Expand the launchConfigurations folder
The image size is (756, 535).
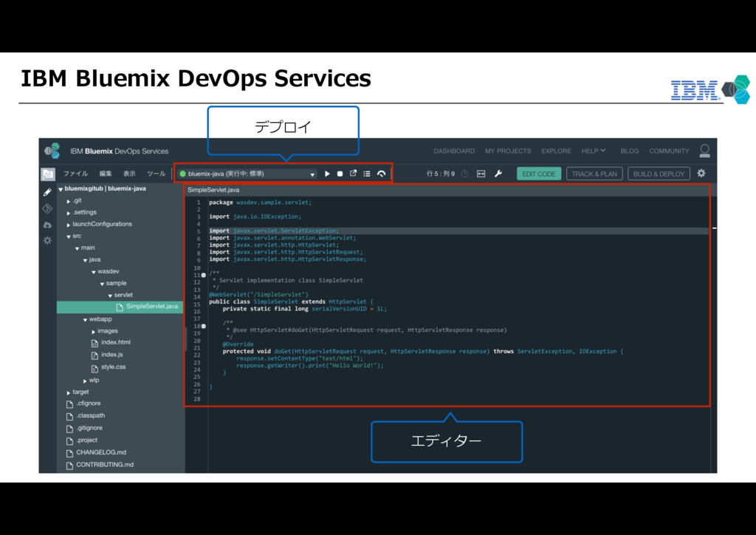click(69, 225)
